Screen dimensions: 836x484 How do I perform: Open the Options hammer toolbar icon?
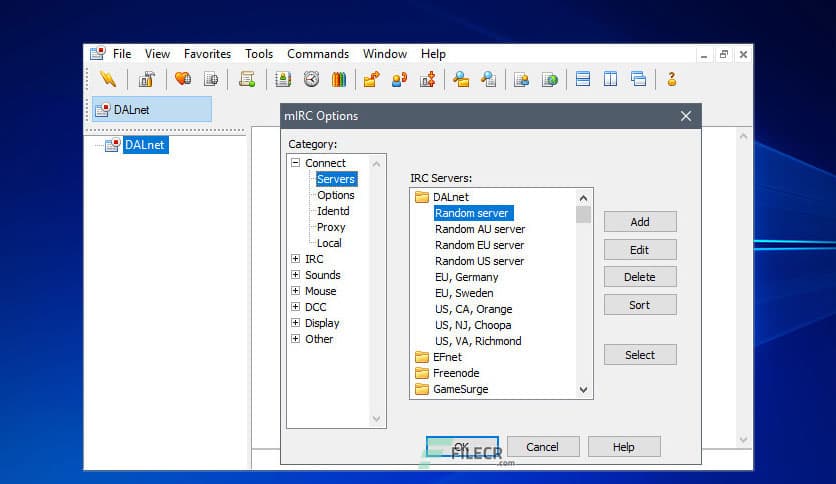147,79
